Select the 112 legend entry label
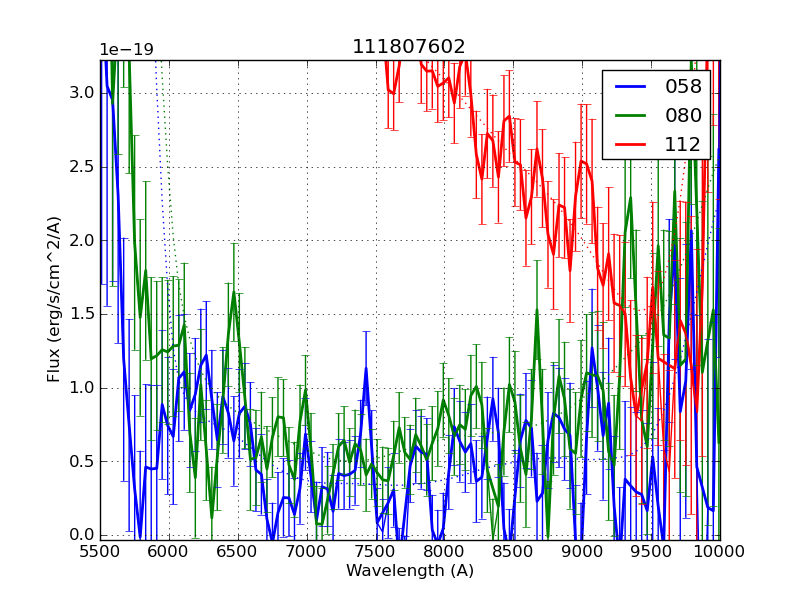800x600 pixels. [x=683, y=144]
